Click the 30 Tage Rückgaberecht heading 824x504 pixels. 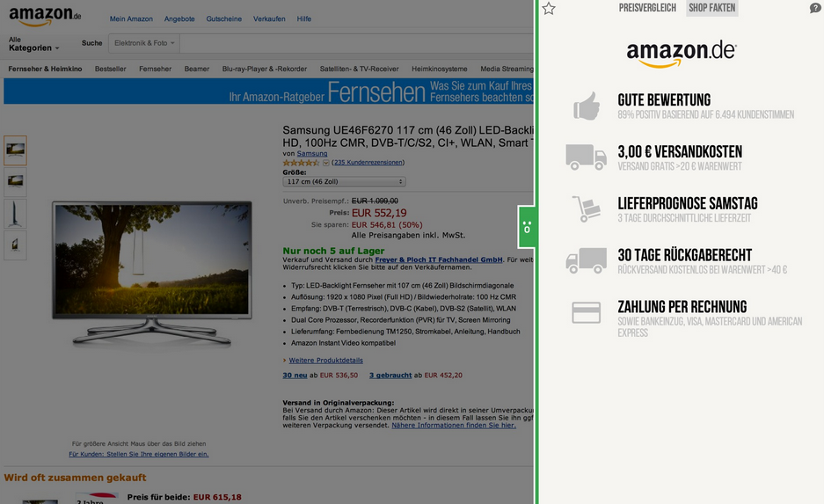pos(685,255)
